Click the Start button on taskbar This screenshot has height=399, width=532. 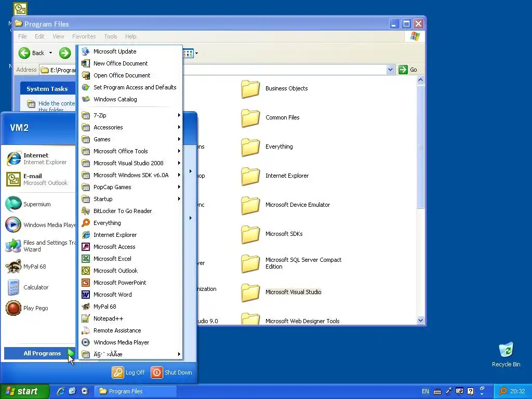pyautogui.click(x=24, y=391)
